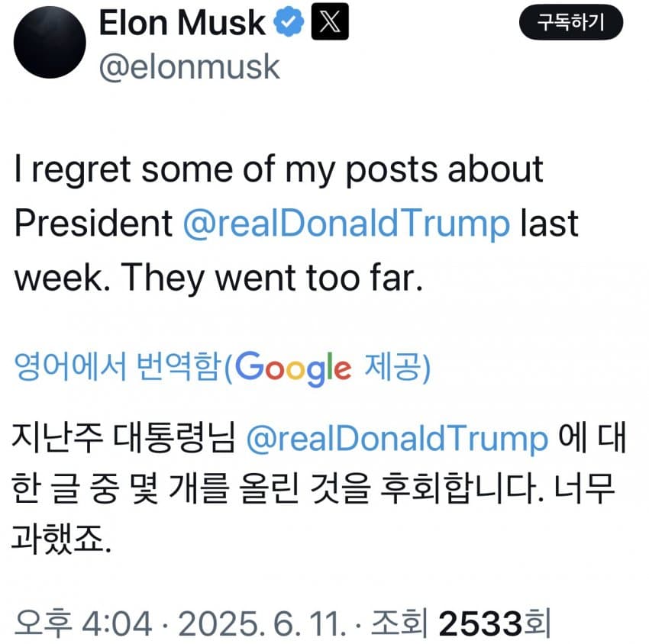The image size is (649, 644).
Task: Click the Google logo in translation credit
Action: 293,369
